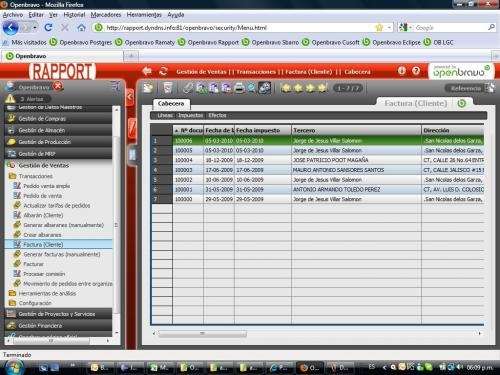Click the New record toolbar icon
This screenshot has width=500, height=375.
148,88
